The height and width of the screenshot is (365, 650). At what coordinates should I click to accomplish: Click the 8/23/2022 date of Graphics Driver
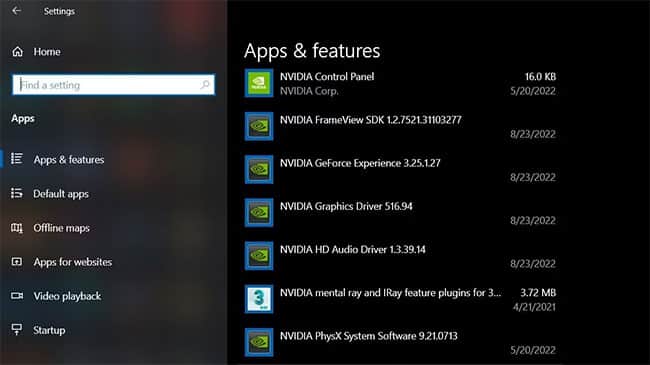pyautogui.click(x=533, y=221)
